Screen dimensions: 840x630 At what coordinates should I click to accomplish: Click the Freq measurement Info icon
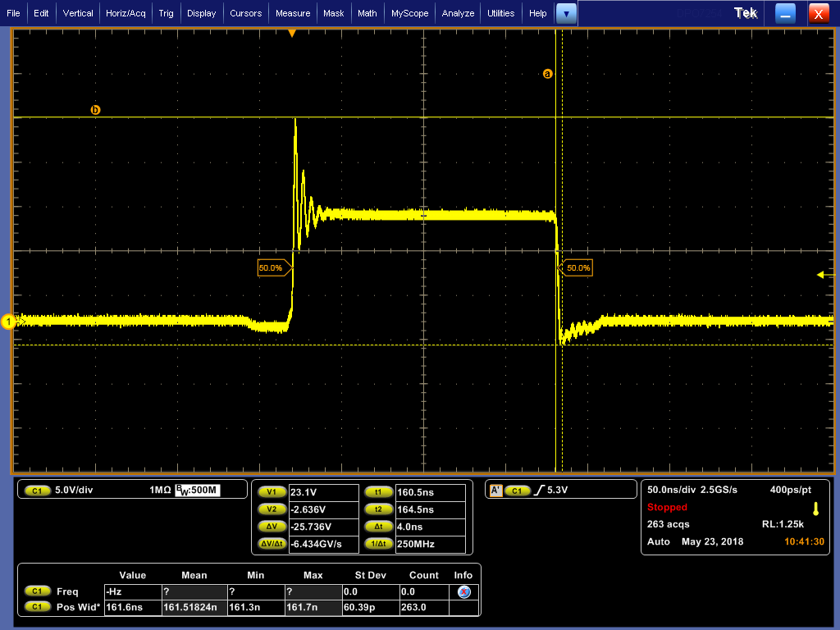coord(463,591)
